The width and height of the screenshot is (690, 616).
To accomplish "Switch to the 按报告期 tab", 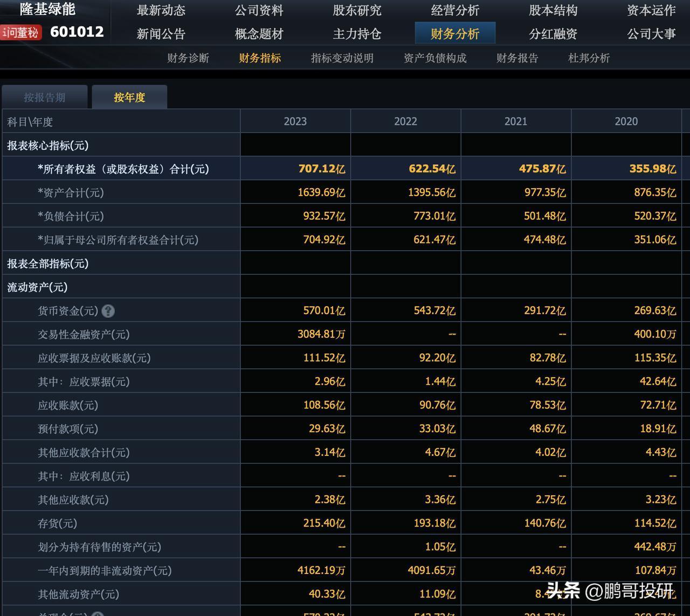I will (x=44, y=98).
